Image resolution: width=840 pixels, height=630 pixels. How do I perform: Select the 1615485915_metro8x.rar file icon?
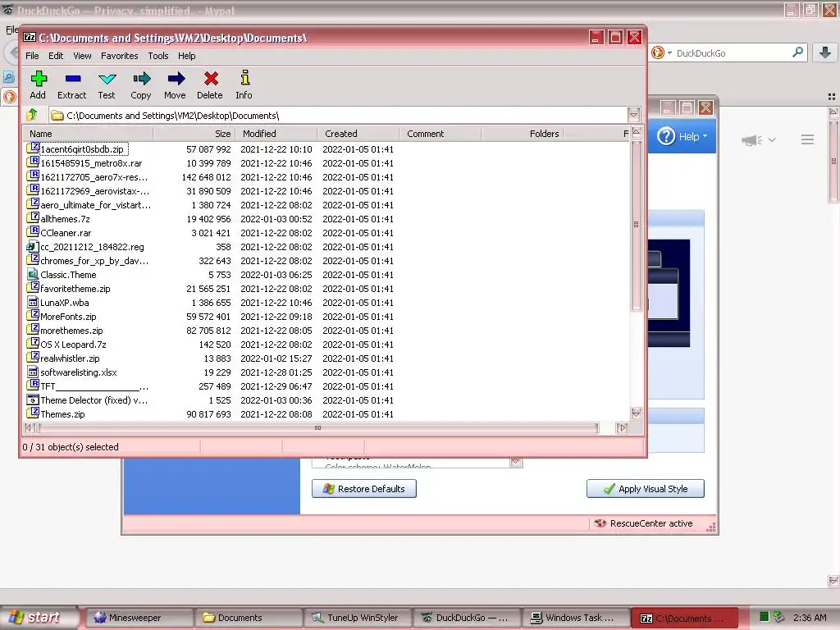(33, 162)
